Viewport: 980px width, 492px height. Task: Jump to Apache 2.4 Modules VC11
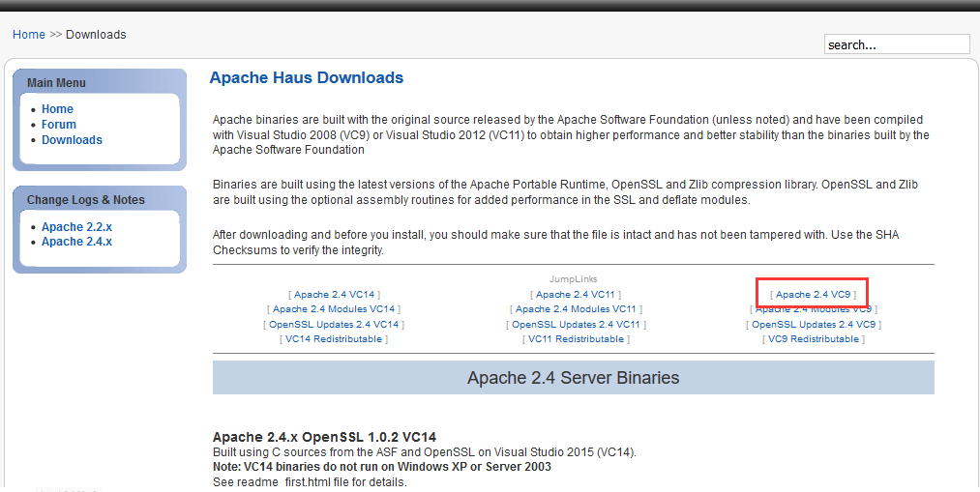point(576,309)
